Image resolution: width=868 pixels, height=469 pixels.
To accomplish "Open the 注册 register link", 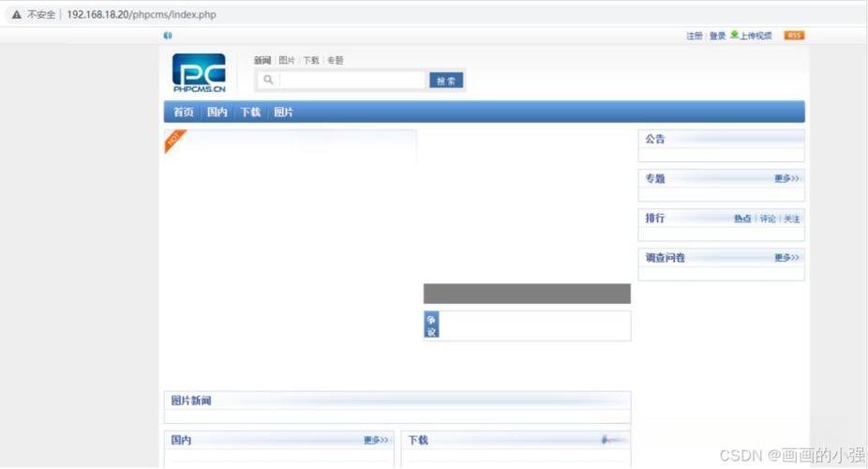I will click(695, 36).
